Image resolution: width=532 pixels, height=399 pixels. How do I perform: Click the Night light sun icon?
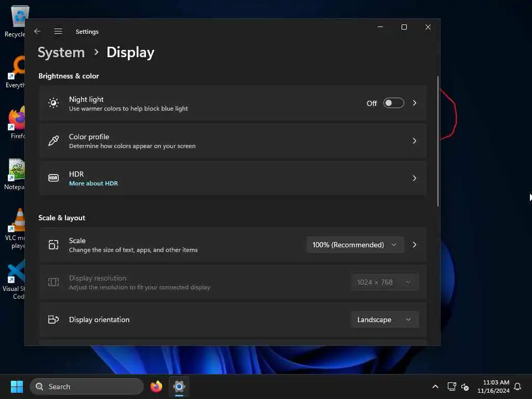(54, 103)
